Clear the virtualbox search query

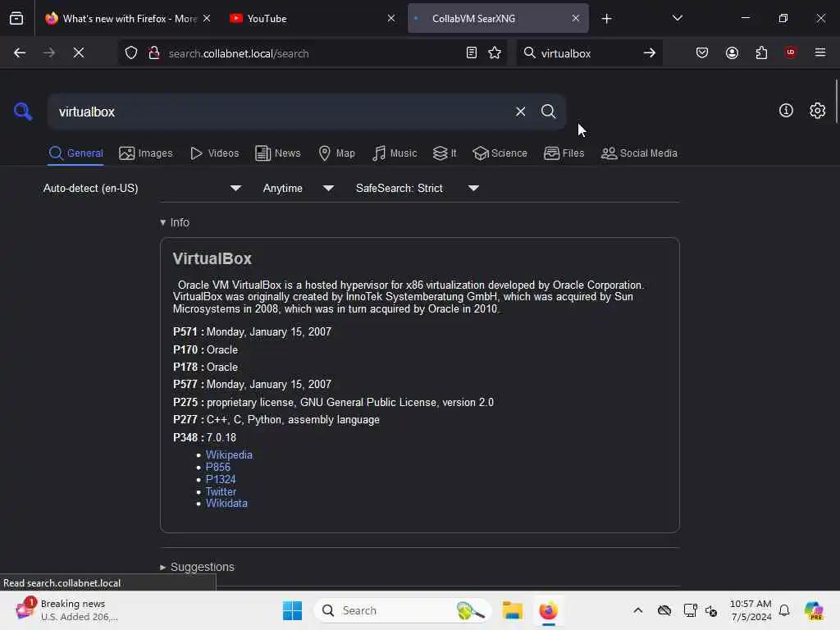(520, 112)
